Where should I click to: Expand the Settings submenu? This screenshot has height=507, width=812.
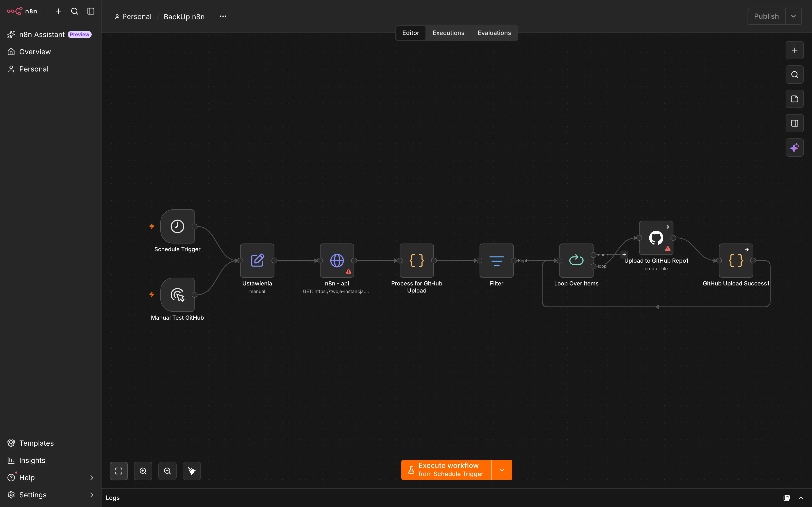tap(92, 495)
